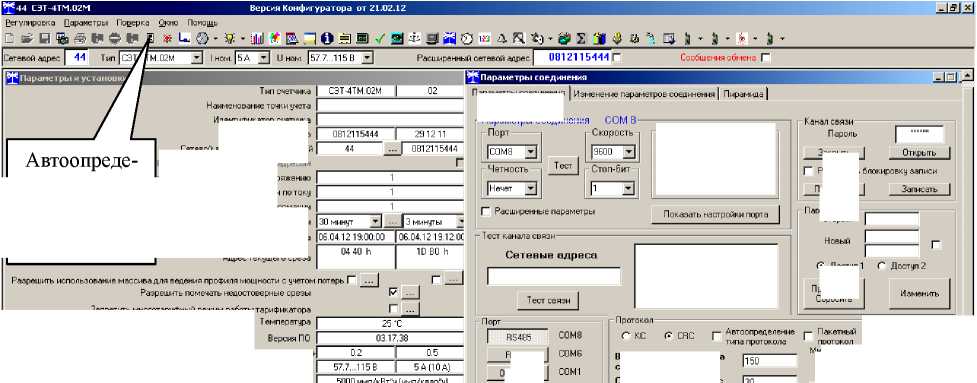The width and height of the screenshot is (977, 383).
Task: Click the Изменить password button
Action: click(919, 293)
